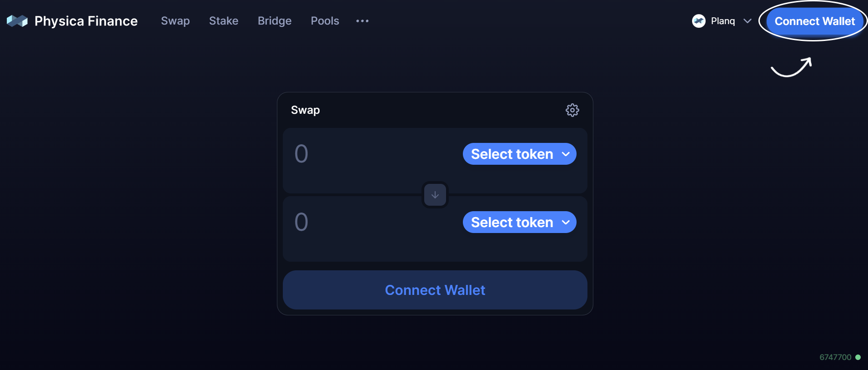
Task: Open the Stake page
Action: click(x=224, y=21)
